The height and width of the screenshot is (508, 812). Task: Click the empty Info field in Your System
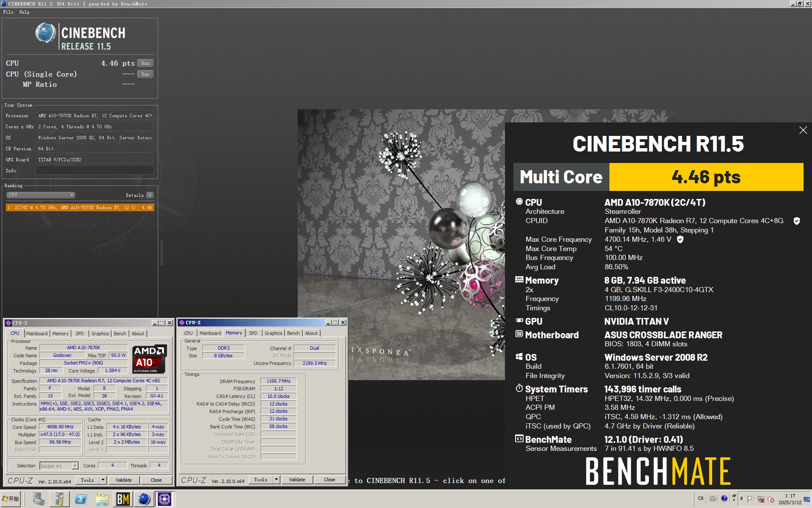coord(95,171)
